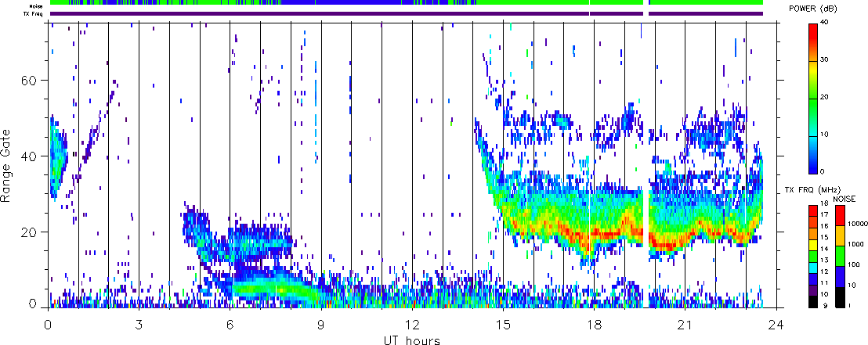Click the 9 label in TX FRQ legend
The image size is (868, 345).
coord(826,305)
